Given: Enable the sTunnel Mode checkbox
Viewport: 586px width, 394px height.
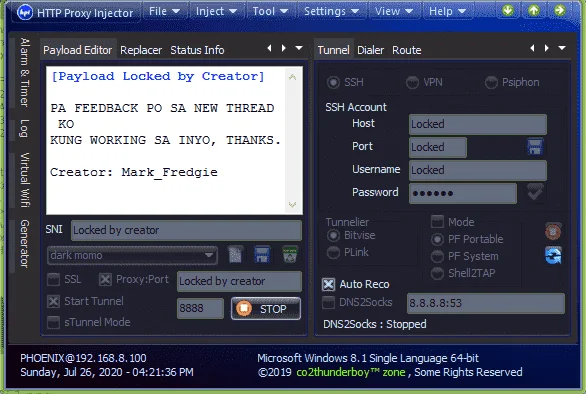Looking at the screenshot, I should click(x=53, y=322).
